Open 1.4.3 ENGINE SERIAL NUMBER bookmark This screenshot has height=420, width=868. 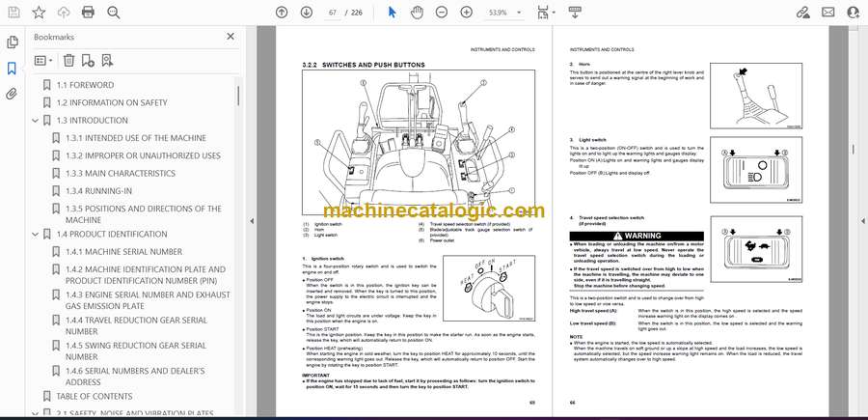[148, 300]
